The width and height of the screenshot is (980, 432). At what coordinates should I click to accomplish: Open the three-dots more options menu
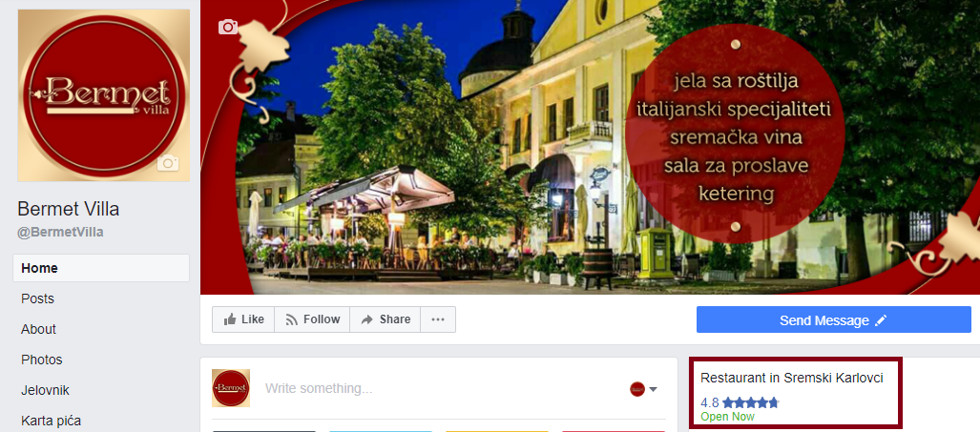[438, 319]
